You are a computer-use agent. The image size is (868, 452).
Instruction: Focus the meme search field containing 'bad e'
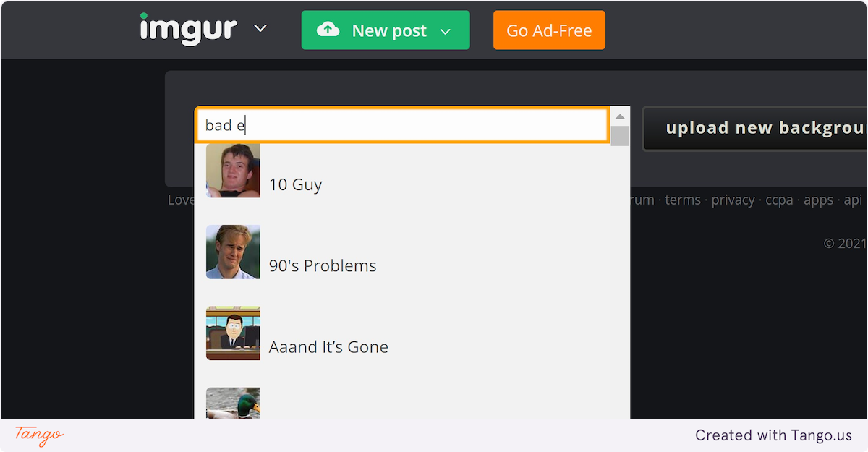[402, 125]
